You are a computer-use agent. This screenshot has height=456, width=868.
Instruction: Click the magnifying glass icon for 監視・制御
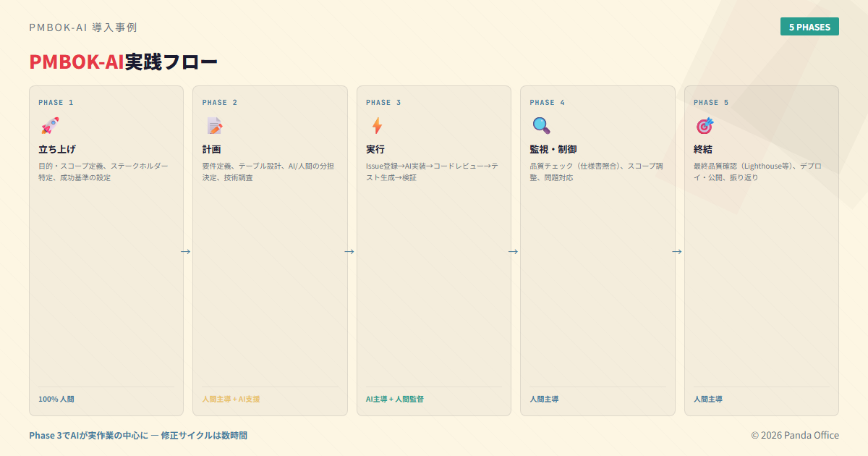(541, 126)
